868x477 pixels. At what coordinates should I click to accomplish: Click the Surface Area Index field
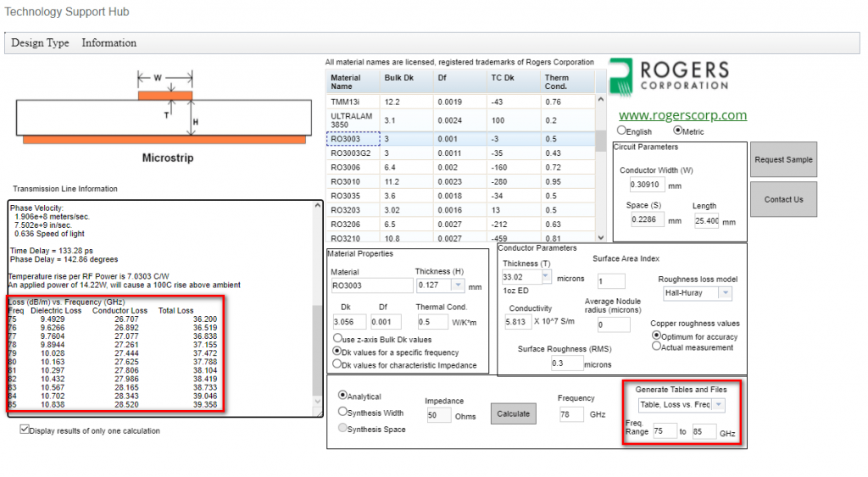(610, 281)
